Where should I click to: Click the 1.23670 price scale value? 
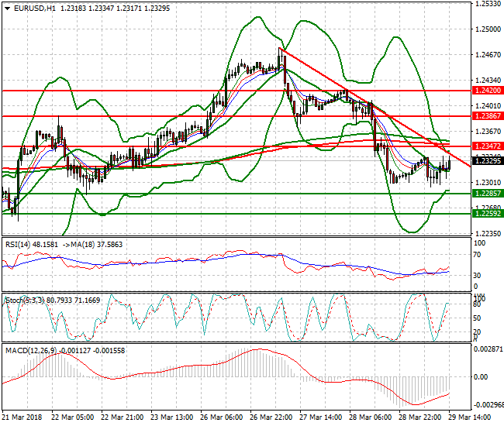[x=488, y=132]
